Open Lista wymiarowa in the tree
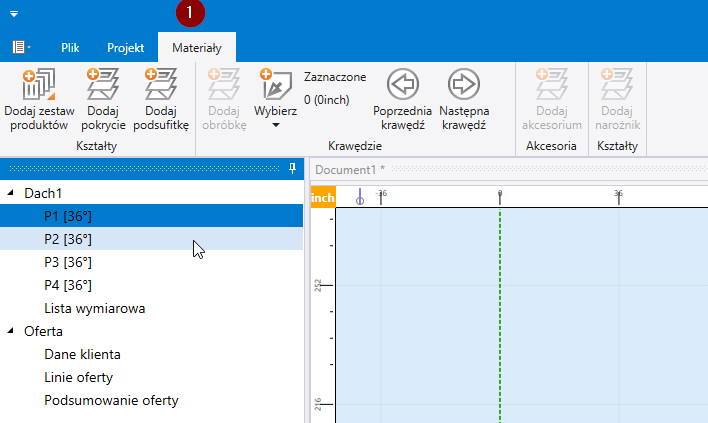Screen dimensions: 708x423 (x=94, y=308)
